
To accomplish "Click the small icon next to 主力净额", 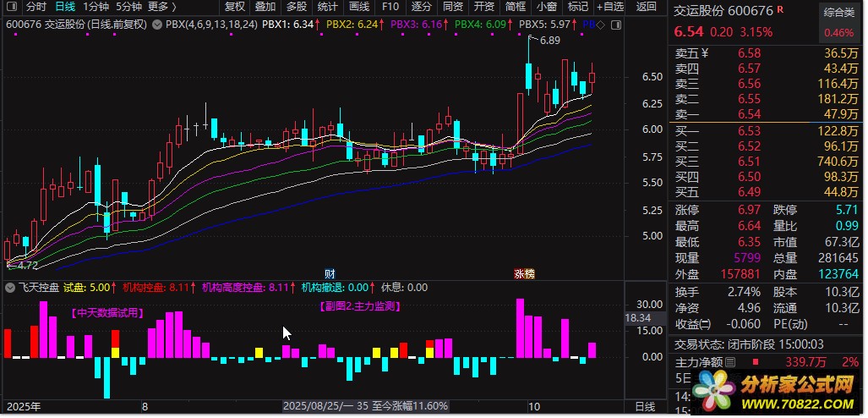I will pos(731,362).
